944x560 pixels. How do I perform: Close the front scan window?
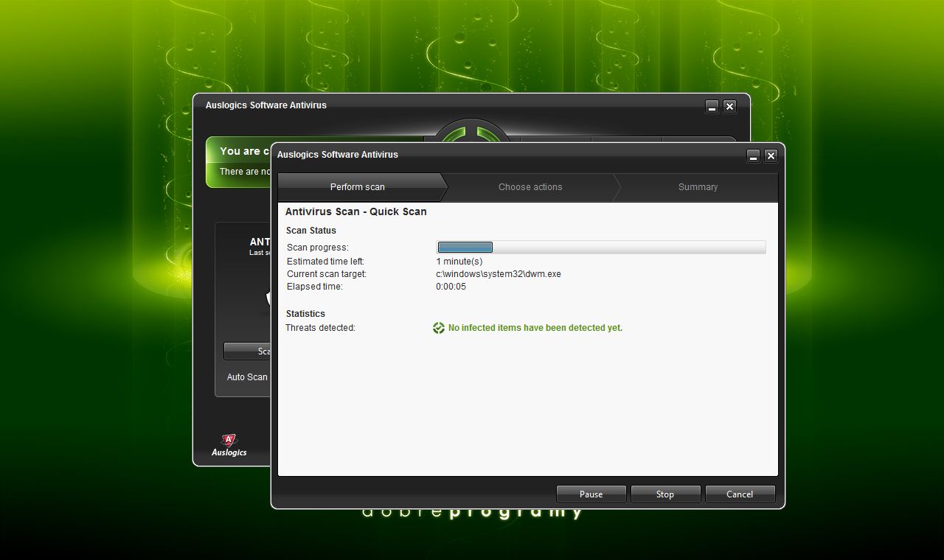point(771,156)
